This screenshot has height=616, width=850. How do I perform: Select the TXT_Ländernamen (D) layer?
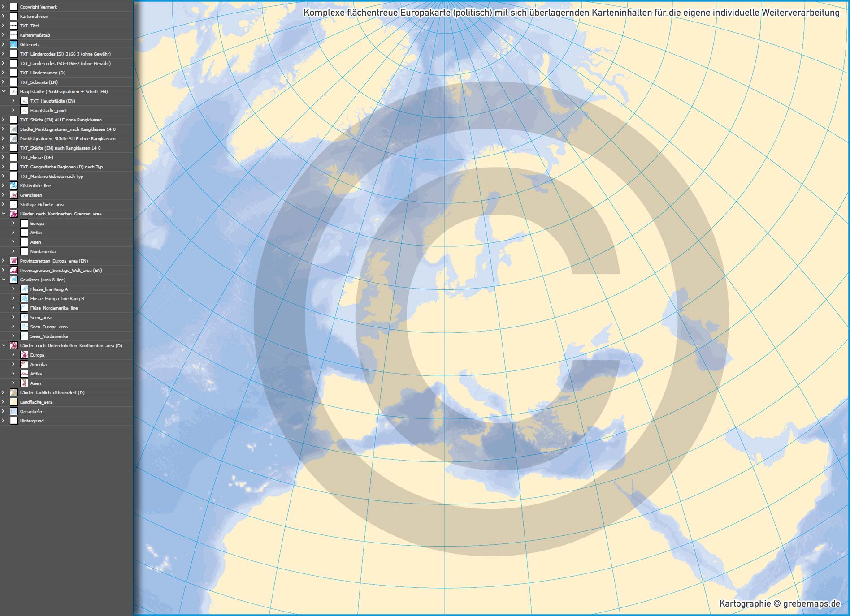point(43,73)
